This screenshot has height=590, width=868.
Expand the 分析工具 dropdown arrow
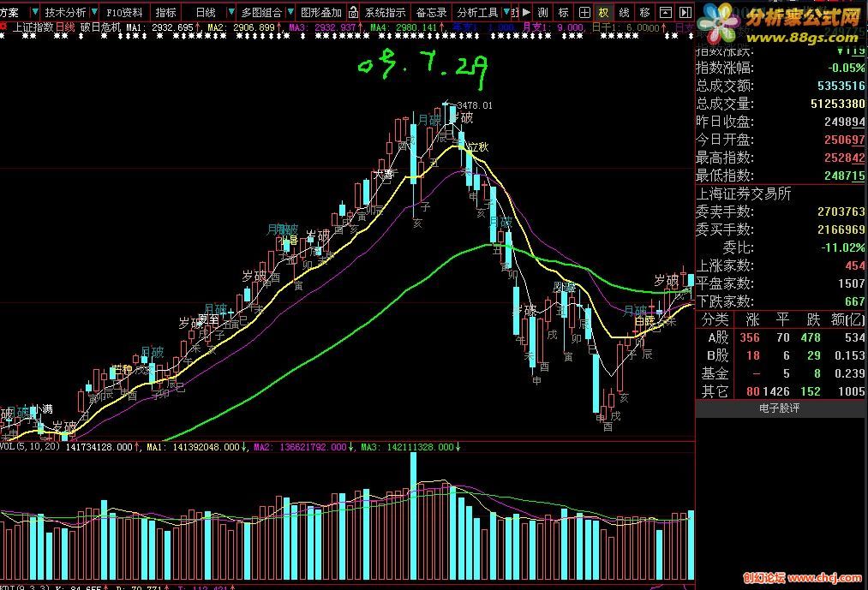(x=506, y=12)
